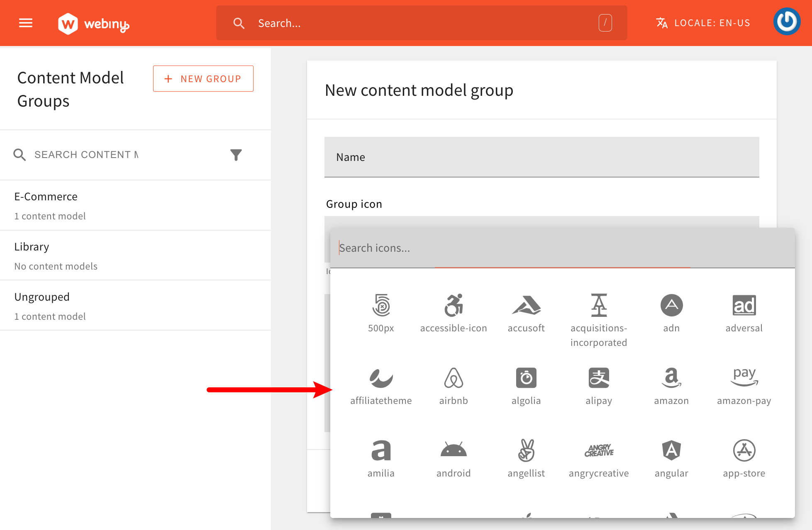The height and width of the screenshot is (530, 812).
Task: Select the Library content model group
Action: click(x=32, y=246)
